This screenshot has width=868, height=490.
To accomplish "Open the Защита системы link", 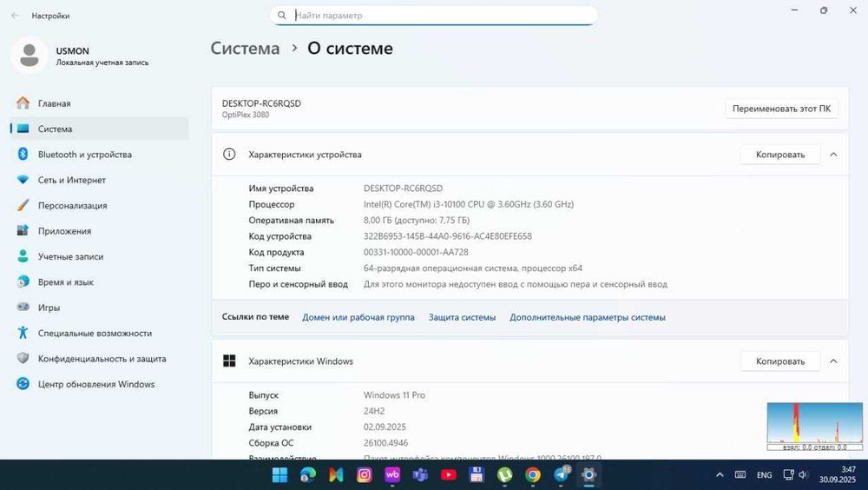I will point(462,317).
